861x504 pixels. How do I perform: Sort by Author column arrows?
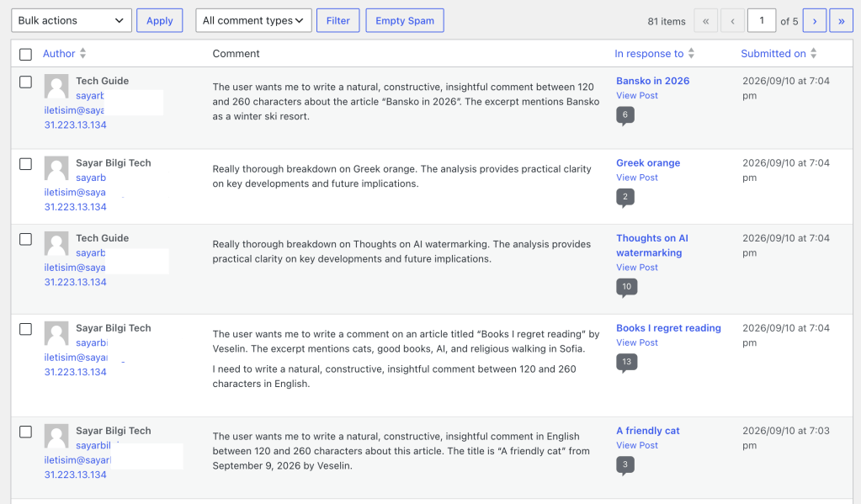83,53
